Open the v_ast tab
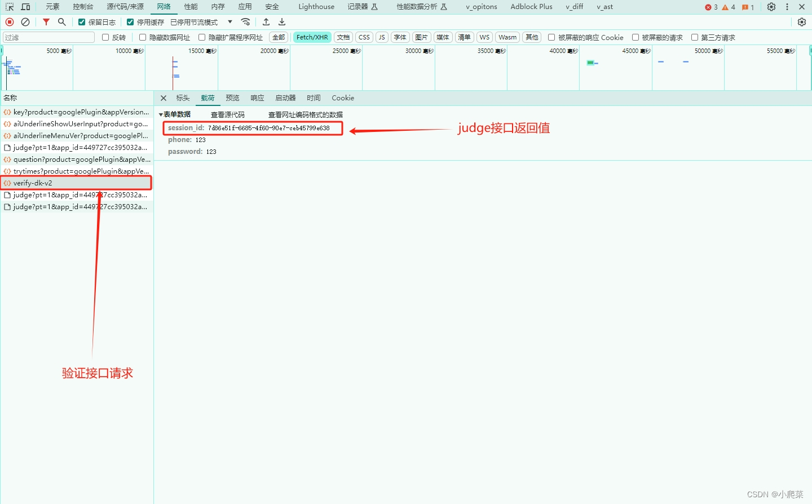This screenshot has width=812, height=504. point(604,7)
